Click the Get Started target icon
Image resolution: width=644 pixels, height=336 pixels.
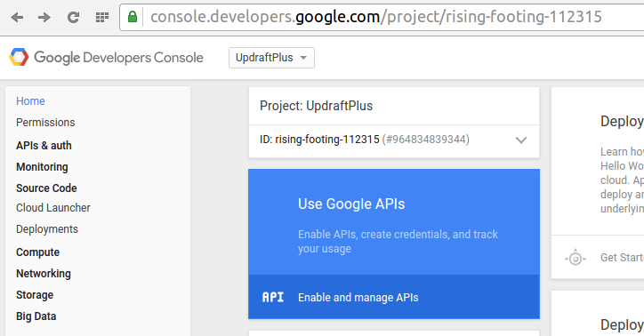(x=575, y=258)
